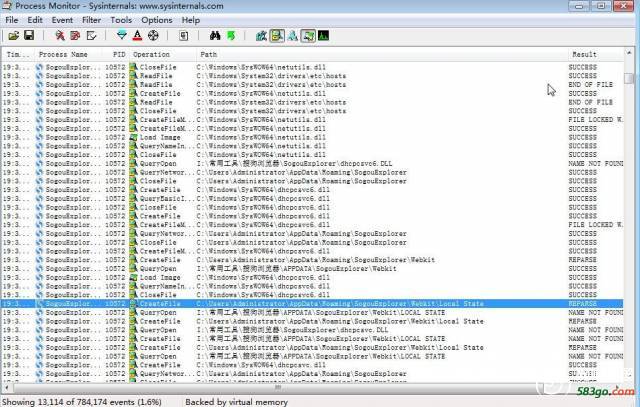Click the "Backed by virtual memory" status text
Viewport: 640px width, 407px height.
[237, 402]
